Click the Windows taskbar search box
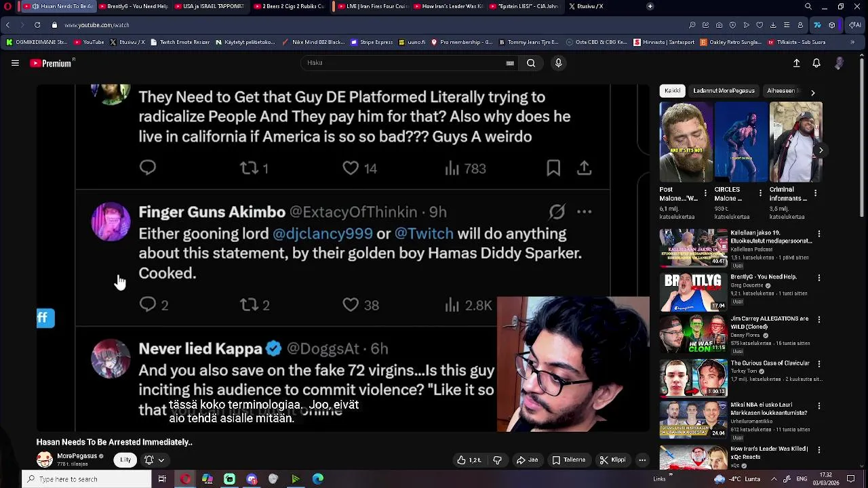Screen dimensions: 868x488 88,479
